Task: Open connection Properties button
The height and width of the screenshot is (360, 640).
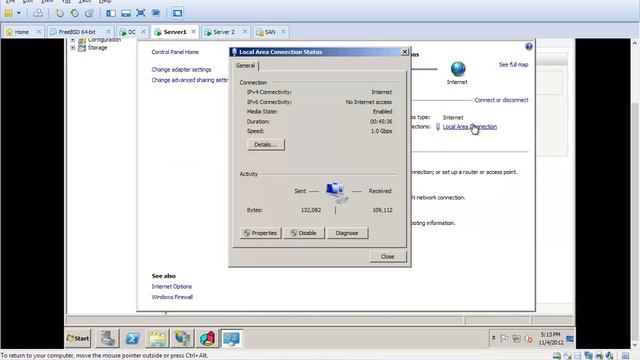Action: pyautogui.click(x=260, y=233)
